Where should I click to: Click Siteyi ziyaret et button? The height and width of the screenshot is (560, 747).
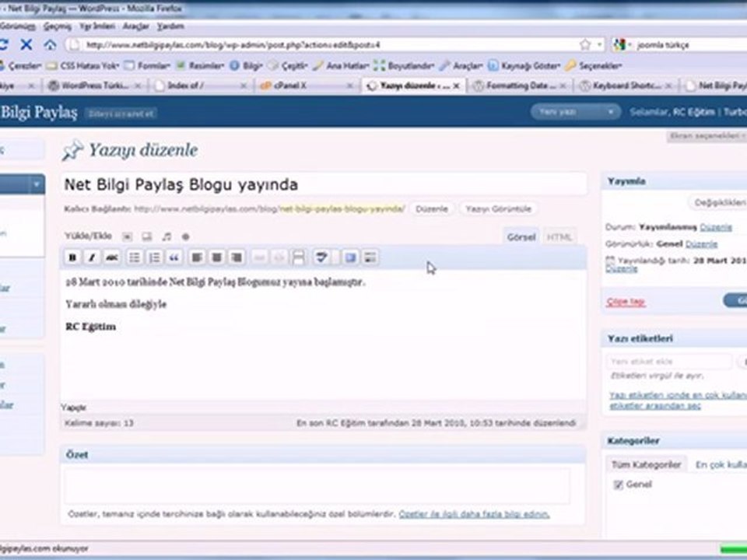(121, 114)
